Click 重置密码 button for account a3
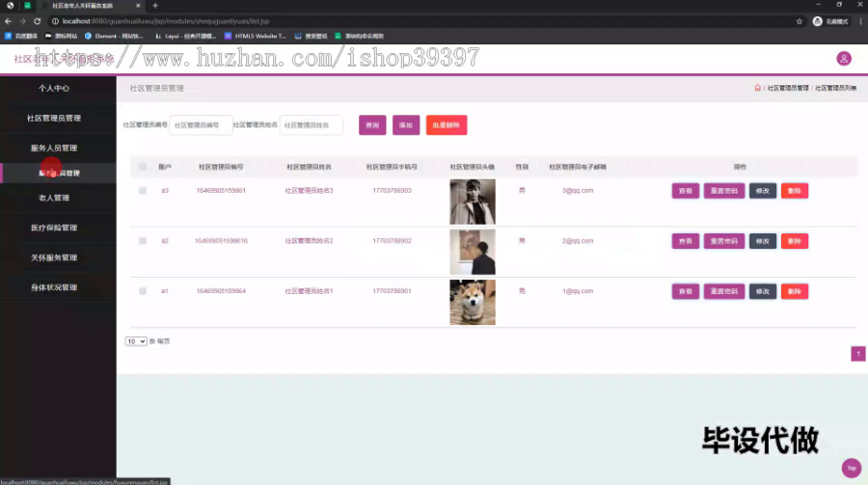Image resolution: width=868 pixels, height=485 pixels. pos(724,191)
